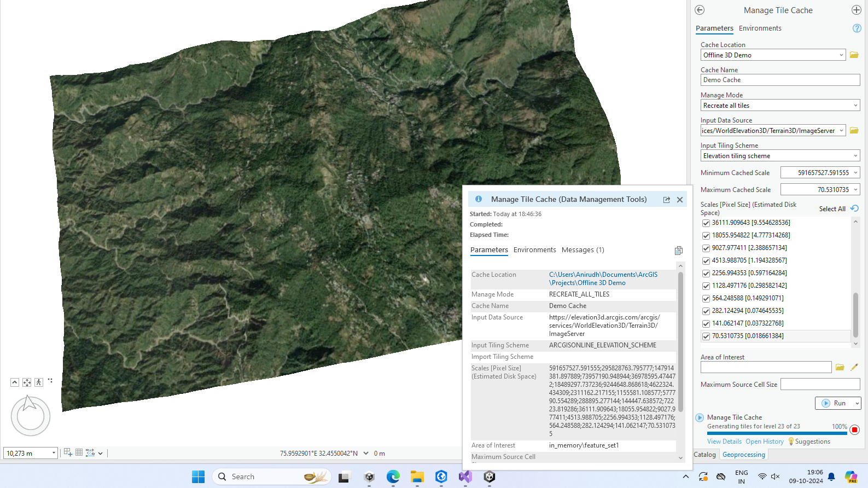Open the tool help question mark icon
Viewport: 868px width, 488px height.
(857, 28)
